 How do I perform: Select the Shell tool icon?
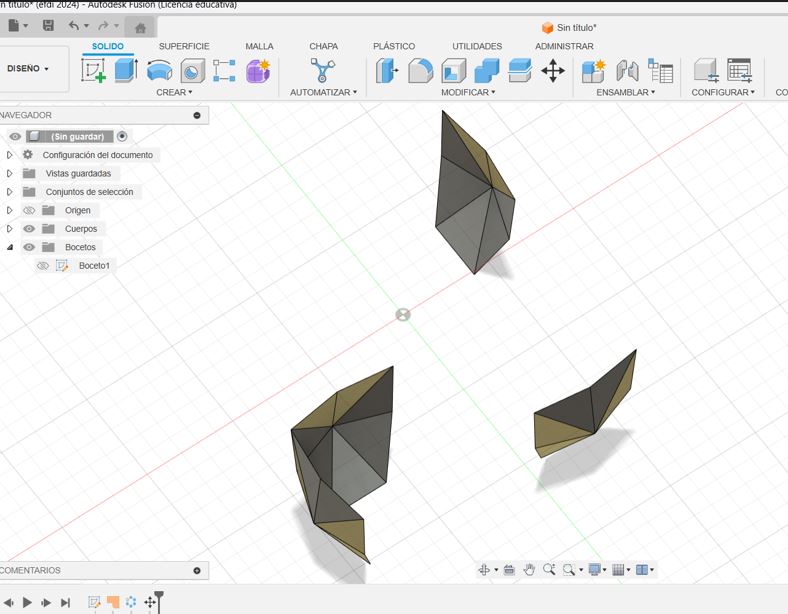[453, 70]
